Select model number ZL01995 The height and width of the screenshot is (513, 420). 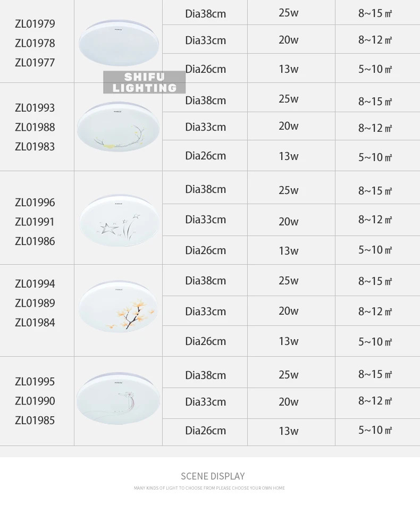35,382
